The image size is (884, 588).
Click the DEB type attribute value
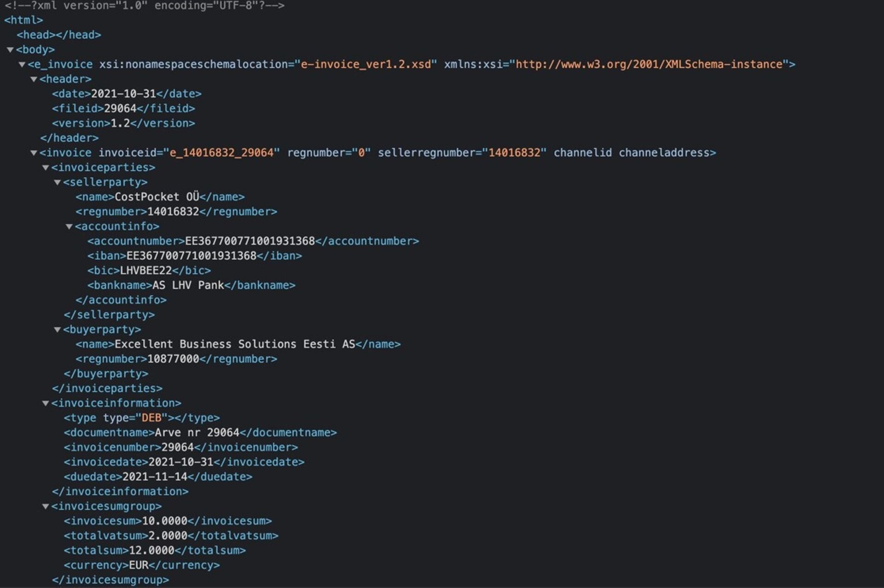[151, 418]
